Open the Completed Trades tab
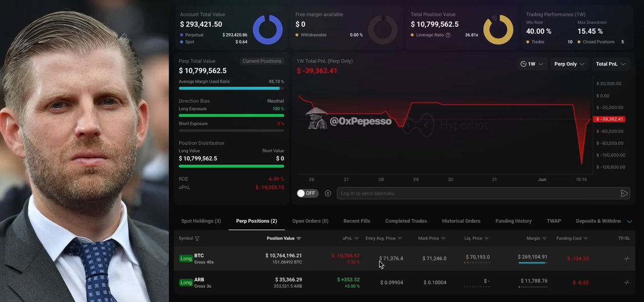 [406, 221]
